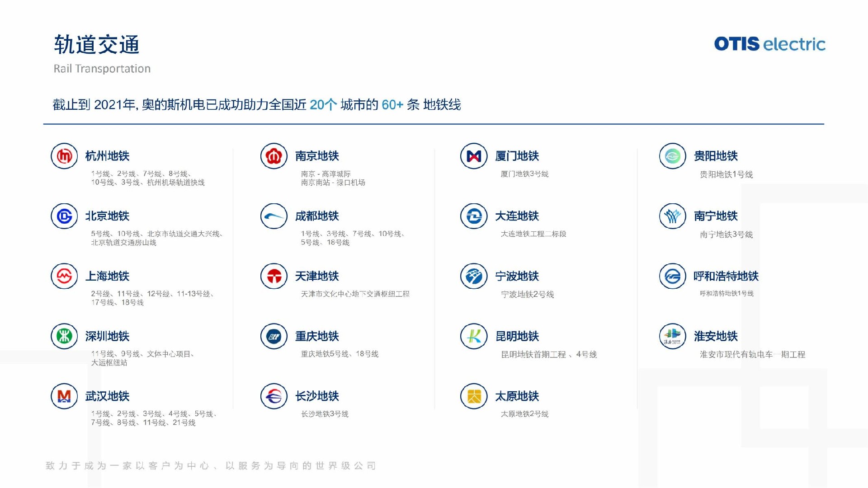Click 大连地铁工程二标段 description
This screenshot has width=868, height=488.
click(x=533, y=234)
